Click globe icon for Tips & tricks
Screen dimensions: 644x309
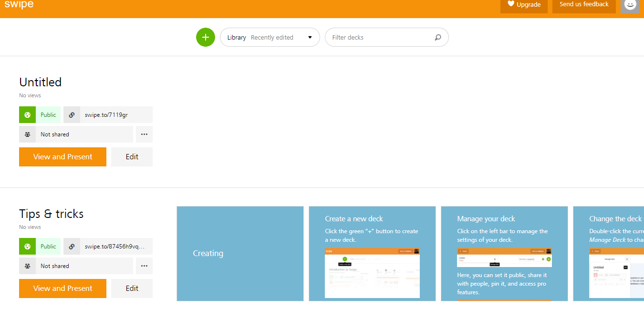27,247
